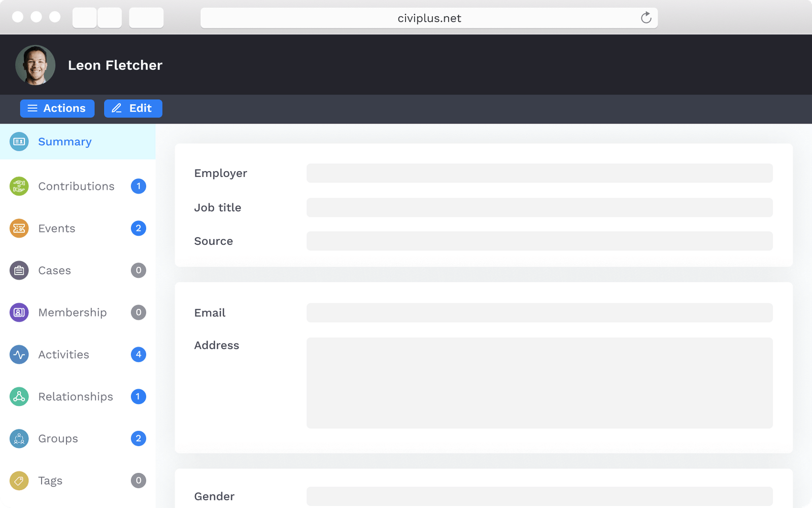
Task: Select the Summary dashboard icon
Action: [19, 141]
